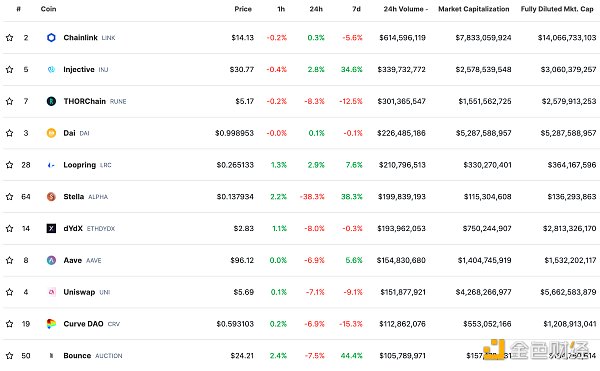Viewport: 600px width, 371px height.
Task: Toggle the favorite star for Chainlink
Action: (10, 37)
